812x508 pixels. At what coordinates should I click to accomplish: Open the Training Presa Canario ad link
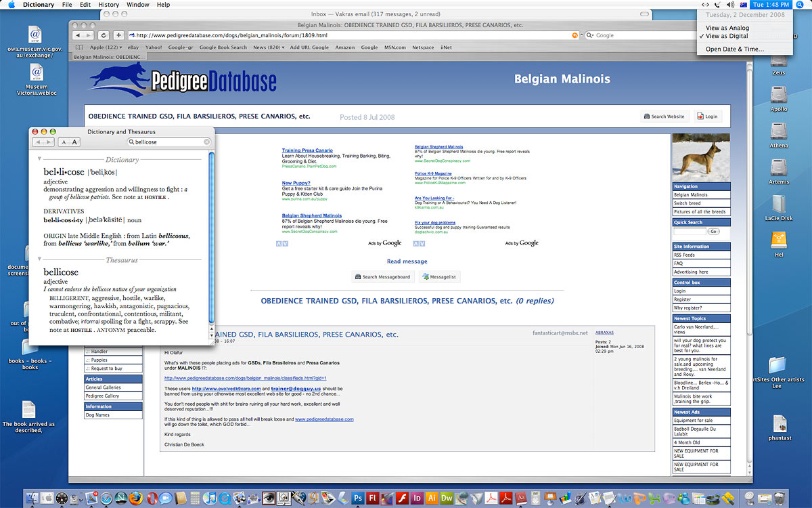pos(307,150)
